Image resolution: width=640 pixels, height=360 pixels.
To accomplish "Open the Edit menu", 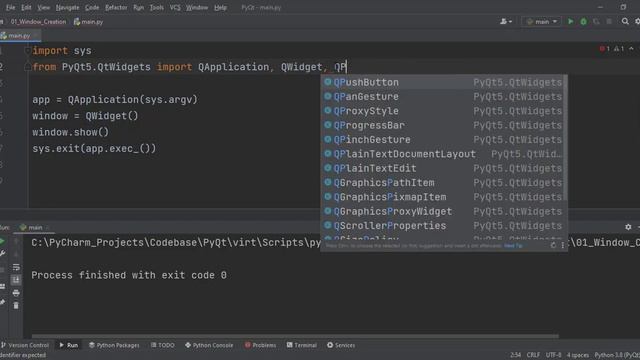I will coord(26,7).
